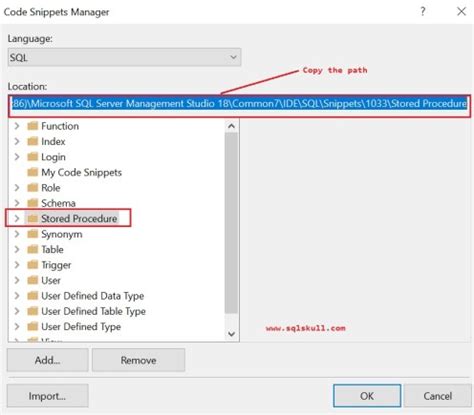Viewport: 474px width, 415px height.
Task: Select the Synonym tree item
Action: coord(62,234)
